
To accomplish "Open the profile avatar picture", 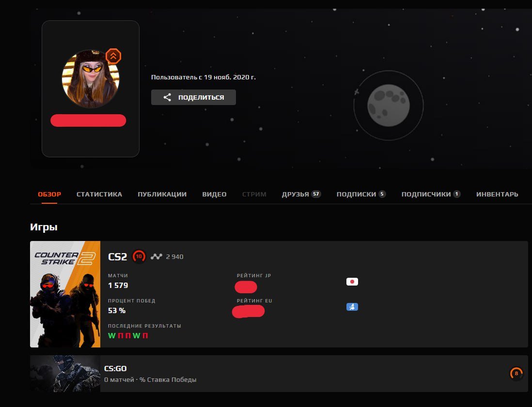I will [x=90, y=79].
